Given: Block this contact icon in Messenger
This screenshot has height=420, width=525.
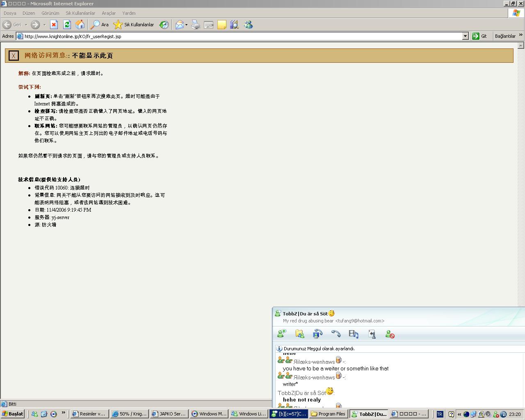Looking at the screenshot, I should click(390, 334).
